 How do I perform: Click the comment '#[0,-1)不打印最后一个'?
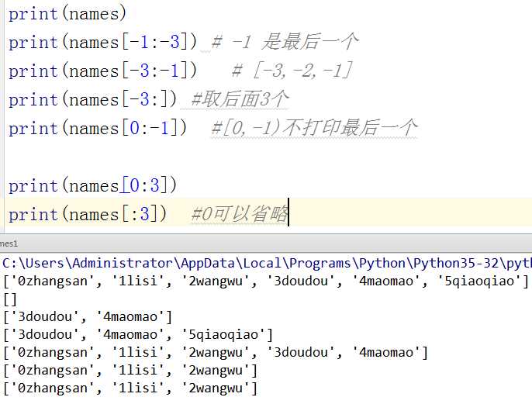point(314,128)
